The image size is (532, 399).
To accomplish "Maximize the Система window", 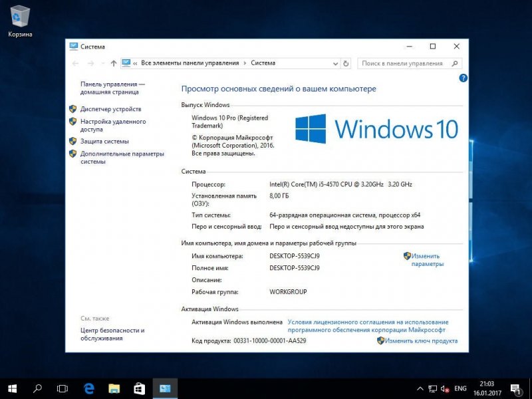I will click(x=433, y=47).
